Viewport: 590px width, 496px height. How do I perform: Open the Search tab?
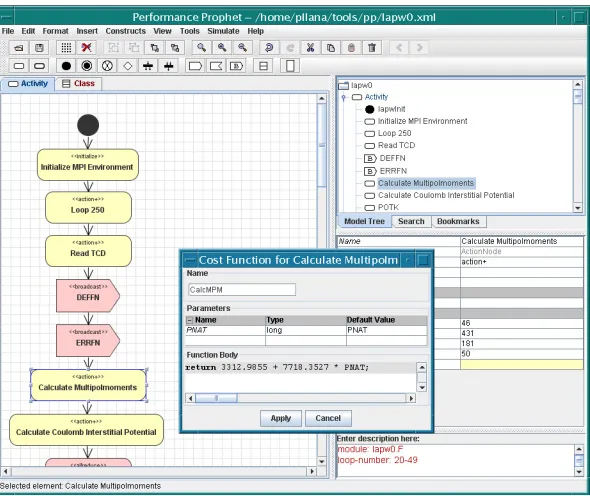coord(411,221)
